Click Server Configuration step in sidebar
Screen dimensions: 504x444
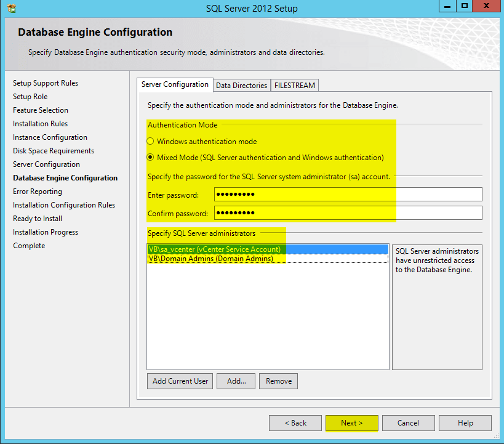46,164
